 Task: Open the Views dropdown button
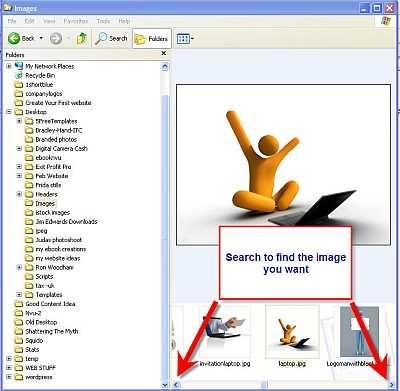point(185,39)
